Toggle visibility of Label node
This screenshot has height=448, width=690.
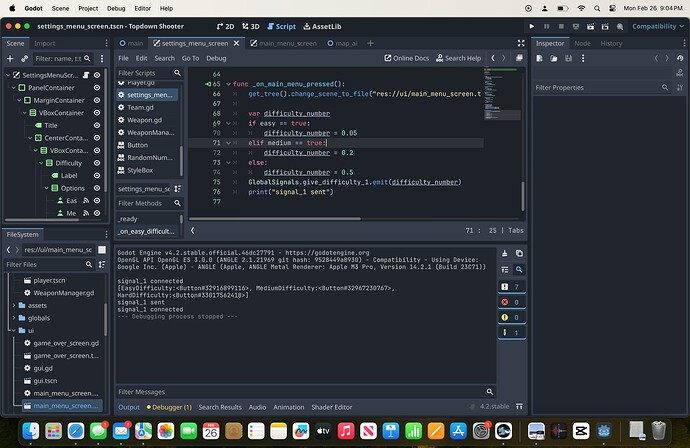pyautogui.click(x=97, y=176)
